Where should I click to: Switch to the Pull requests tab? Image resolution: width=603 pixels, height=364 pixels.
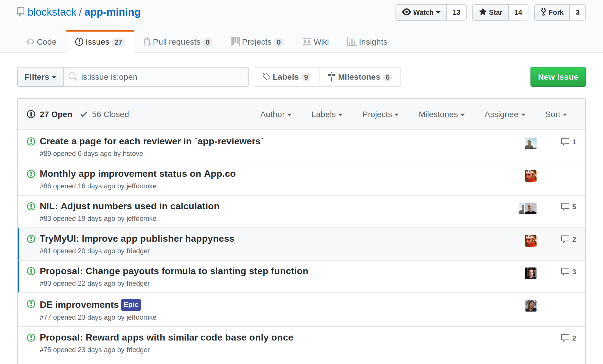coord(177,42)
